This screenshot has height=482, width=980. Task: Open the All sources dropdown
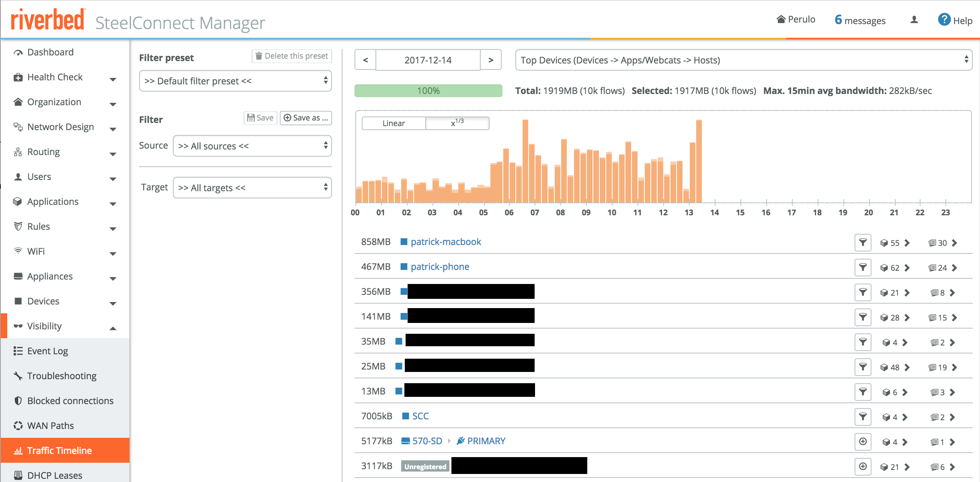click(252, 146)
